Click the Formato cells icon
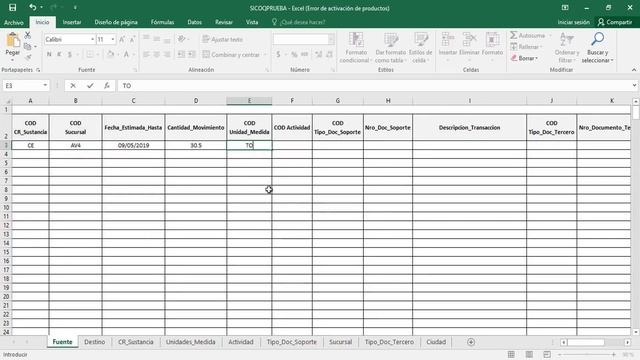This screenshot has height=360, width=640. [x=492, y=40]
